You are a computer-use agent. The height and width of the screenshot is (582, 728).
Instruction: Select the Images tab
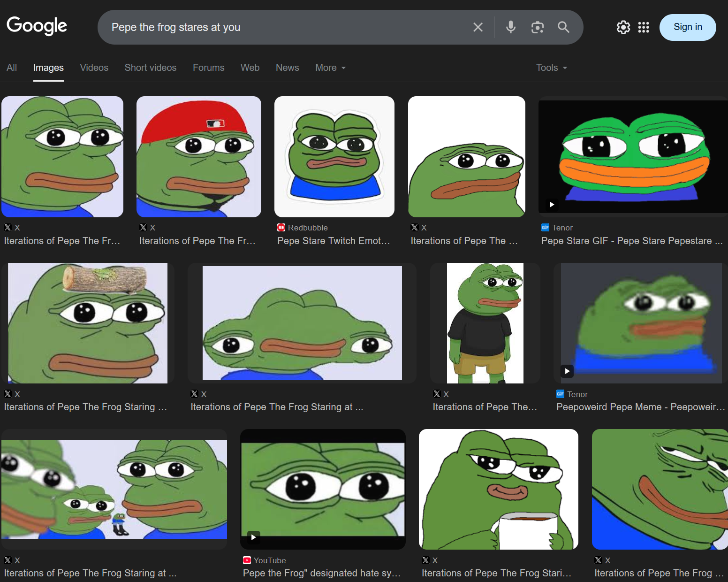(48, 68)
